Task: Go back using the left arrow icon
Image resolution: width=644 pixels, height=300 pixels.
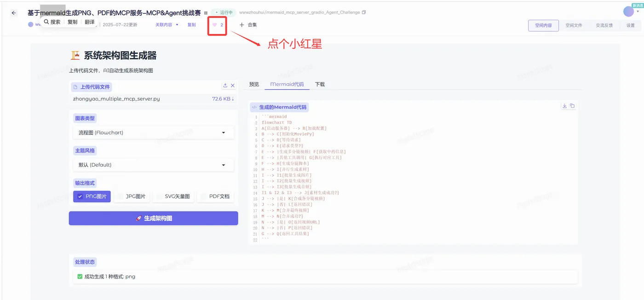Action: point(14,13)
